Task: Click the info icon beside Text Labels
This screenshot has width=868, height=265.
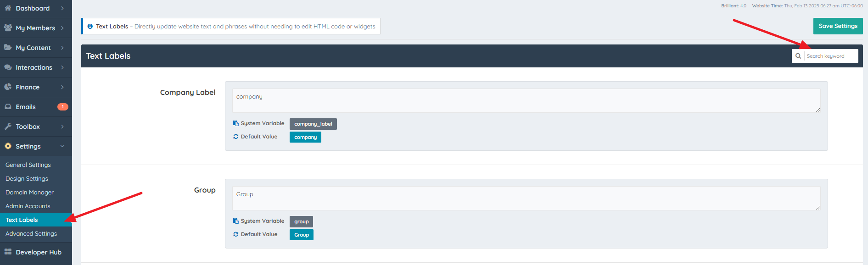Action: 90,26
